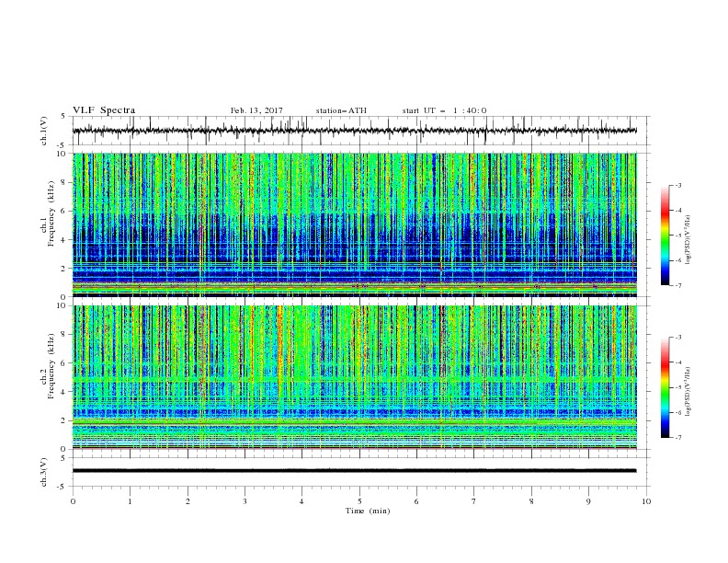This screenshot has width=728, height=563.
Task: Click inside the ch.1 spectrogram panel
Action: pyautogui.click(x=354, y=224)
